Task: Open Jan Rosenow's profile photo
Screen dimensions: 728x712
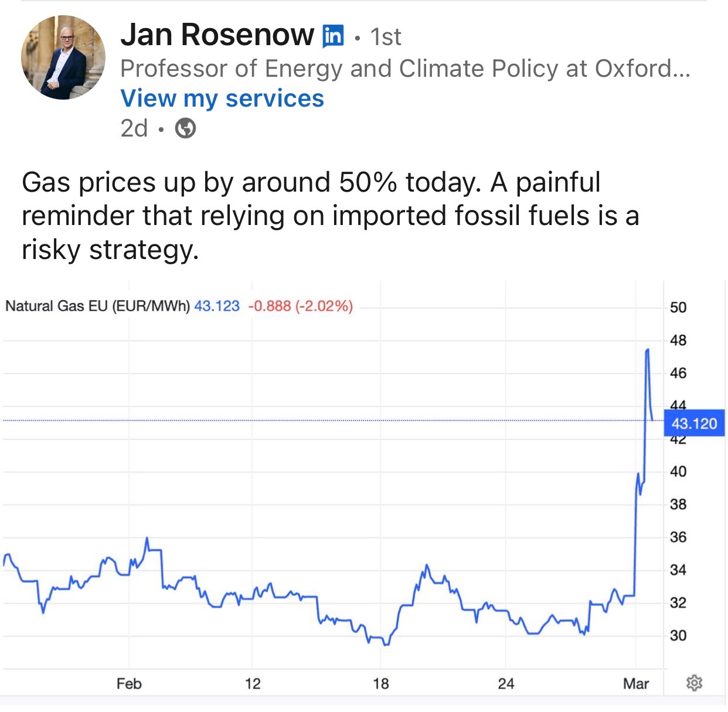Action: tap(63, 57)
